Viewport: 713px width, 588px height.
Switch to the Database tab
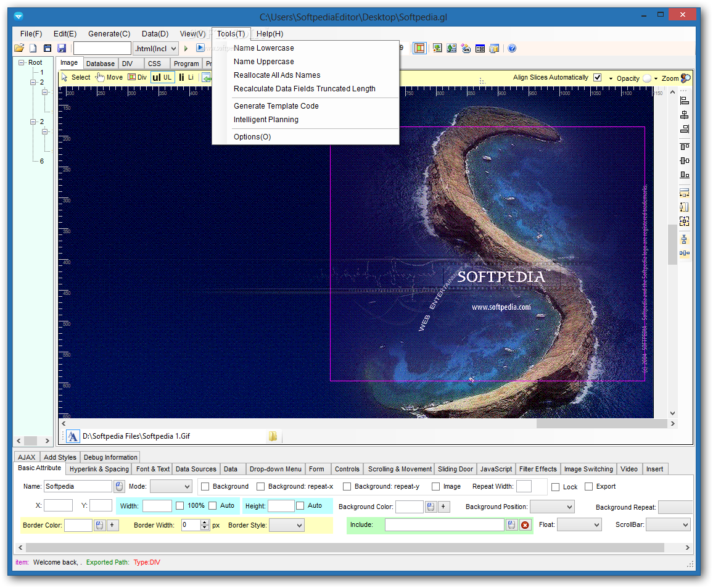101,64
